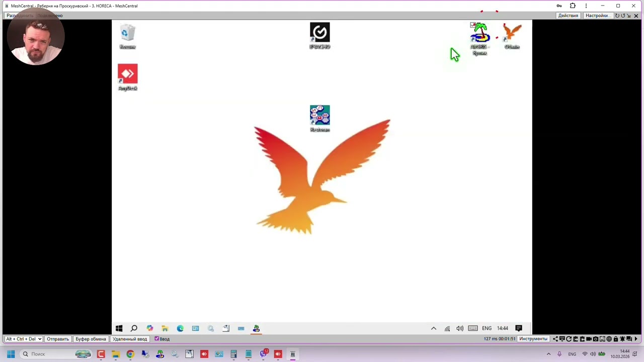Open remote volume control icon
Image resolution: width=644 pixels, height=362 pixels.
click(460, 328)
